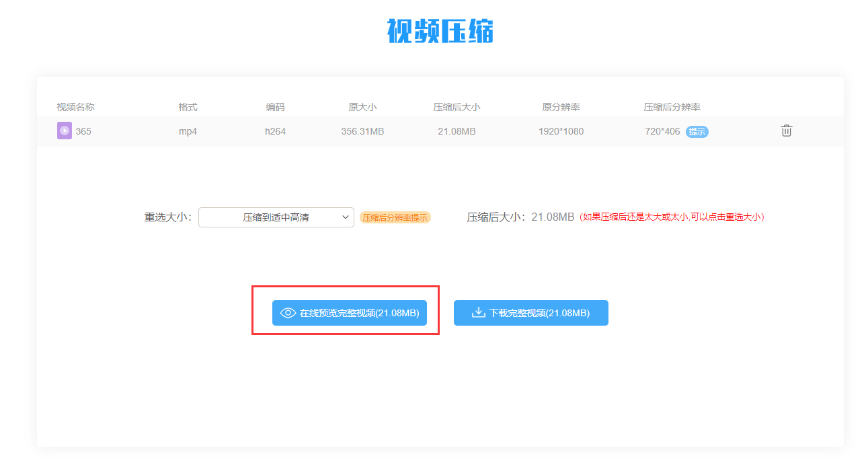Select the video name 365 in the table

pos(82,131)
